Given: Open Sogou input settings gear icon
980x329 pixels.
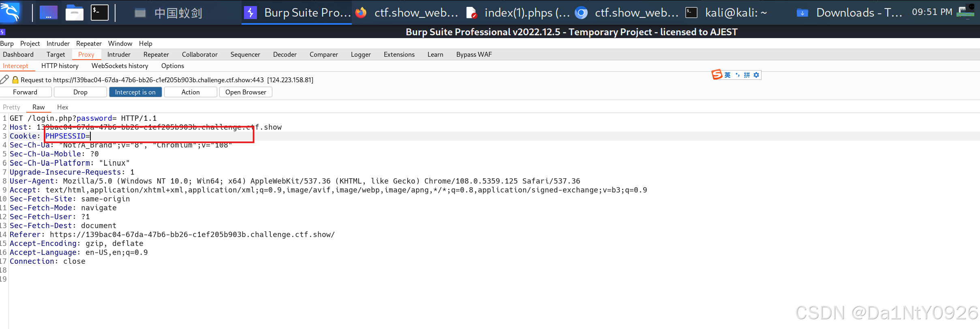Looking at the screenshot, I should 756,75.
